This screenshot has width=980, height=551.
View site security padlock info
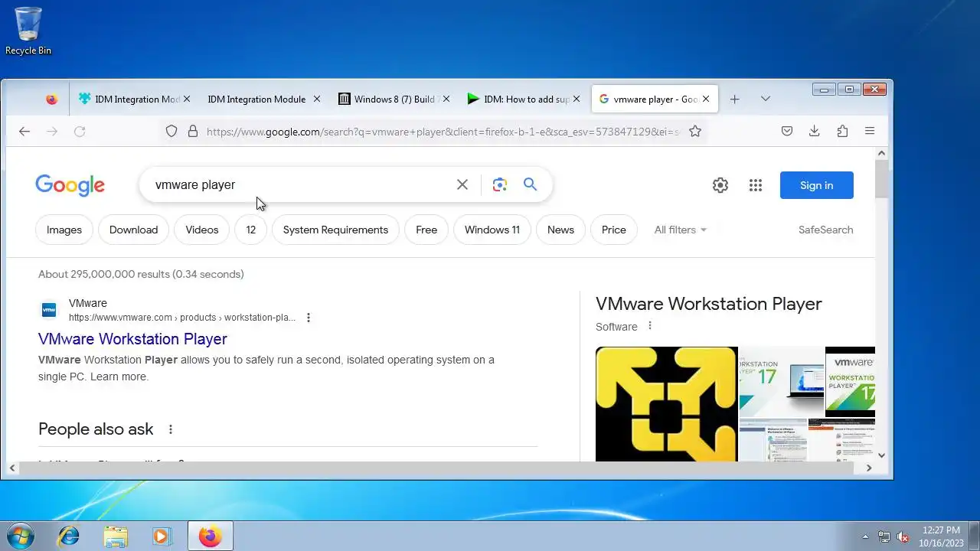pyautogui.click(x=193, y=132)
